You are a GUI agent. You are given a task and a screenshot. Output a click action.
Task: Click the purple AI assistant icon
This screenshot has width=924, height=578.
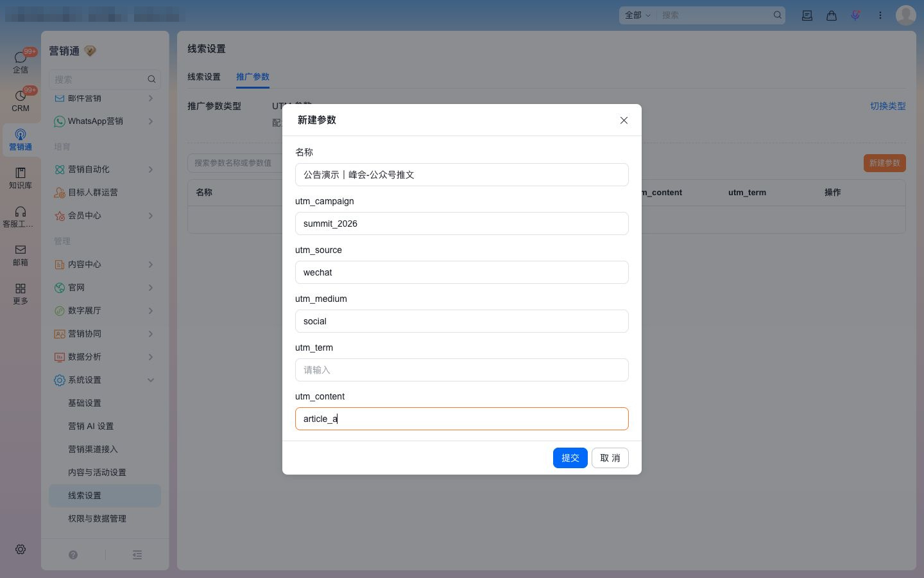pos(855,15)
